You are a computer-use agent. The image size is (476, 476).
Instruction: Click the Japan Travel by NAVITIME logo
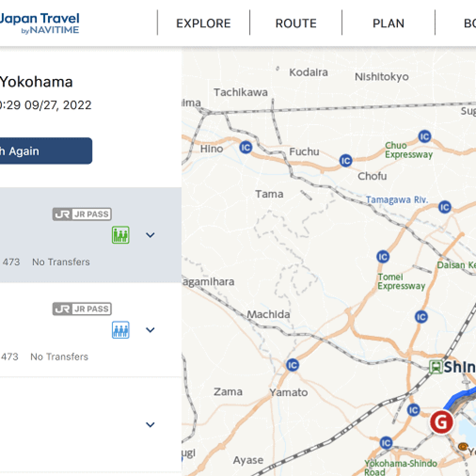tap(40, 23)
